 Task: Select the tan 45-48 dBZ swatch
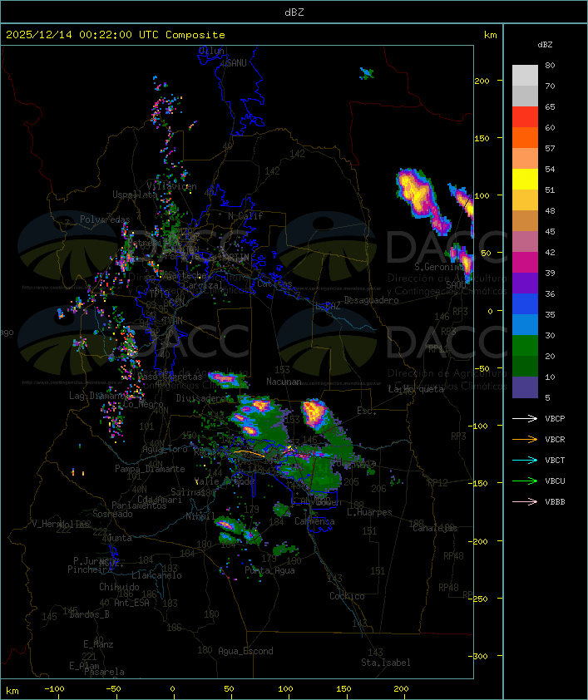point(525,220)
